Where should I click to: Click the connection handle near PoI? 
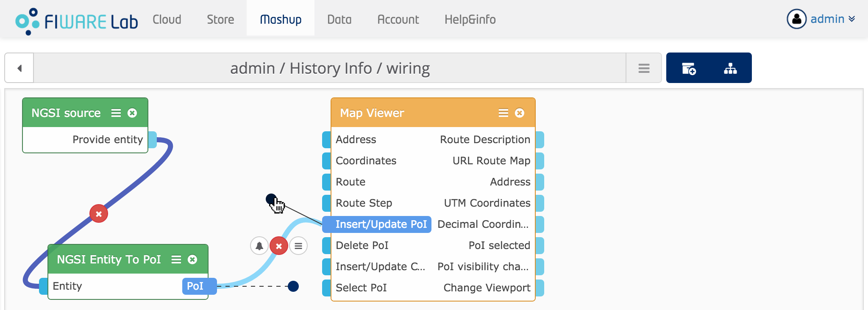tap(293, 286)
